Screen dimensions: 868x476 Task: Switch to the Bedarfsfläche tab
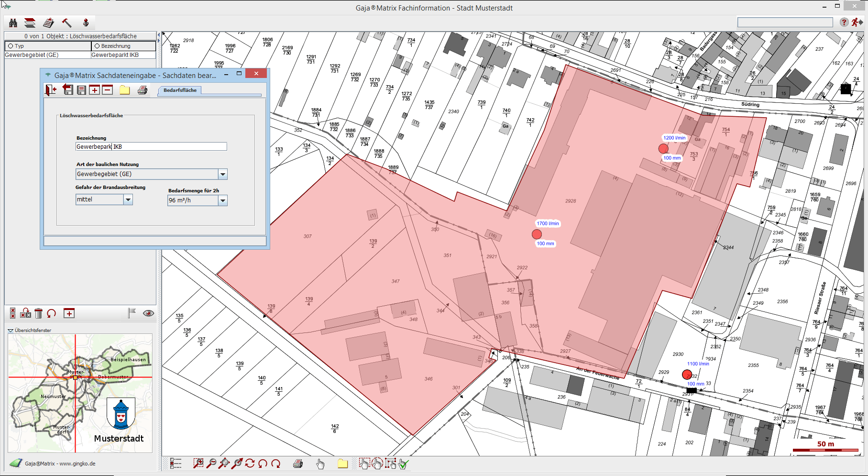pos(180,90)
